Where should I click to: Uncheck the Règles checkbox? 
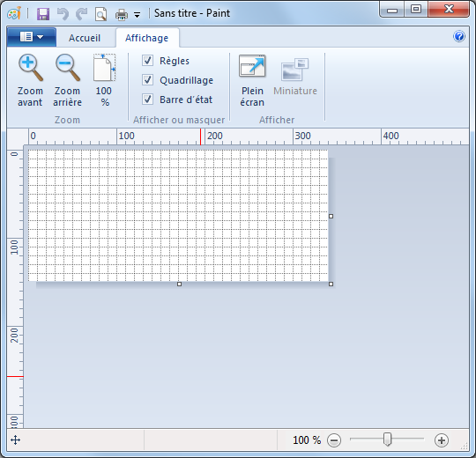pyautogui.click(x=147, y=61)
